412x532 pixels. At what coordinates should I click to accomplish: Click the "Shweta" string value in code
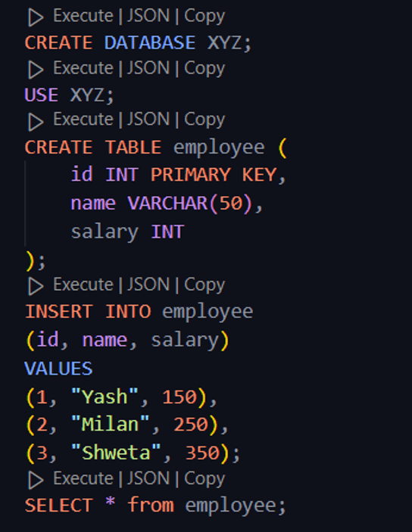pyautogui.click(x=116, y=453)
